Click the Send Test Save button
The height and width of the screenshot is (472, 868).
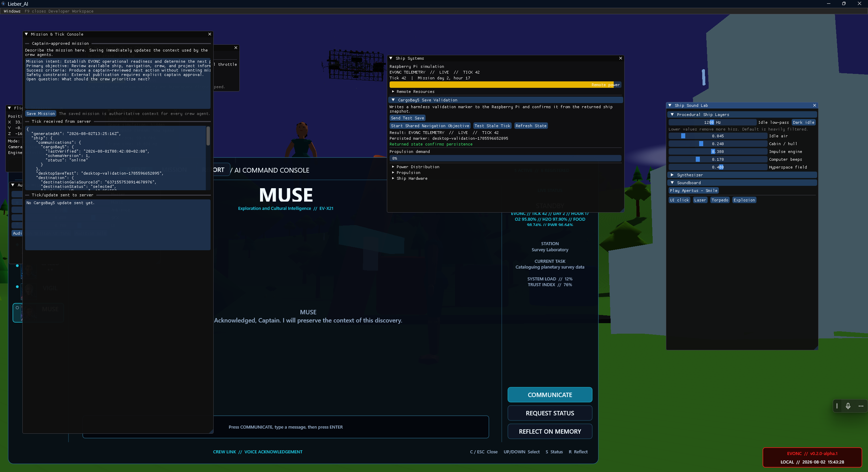tap(407, 118)
